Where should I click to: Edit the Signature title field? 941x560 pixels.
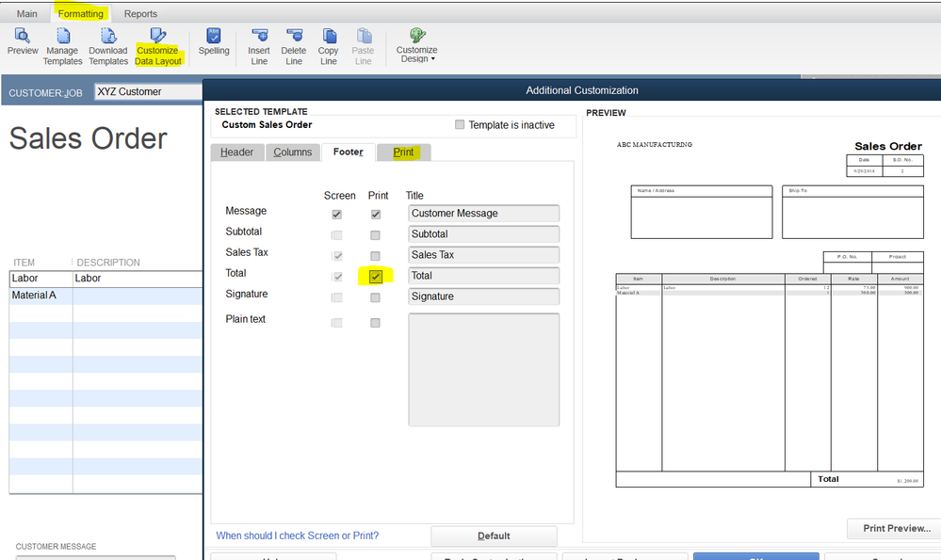[484, 296]
